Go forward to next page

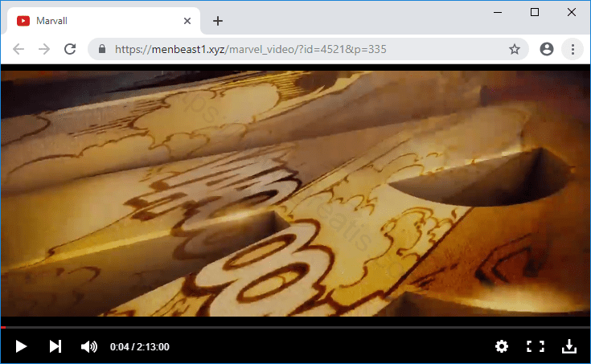pyautogui.click(x=44, y=49)
